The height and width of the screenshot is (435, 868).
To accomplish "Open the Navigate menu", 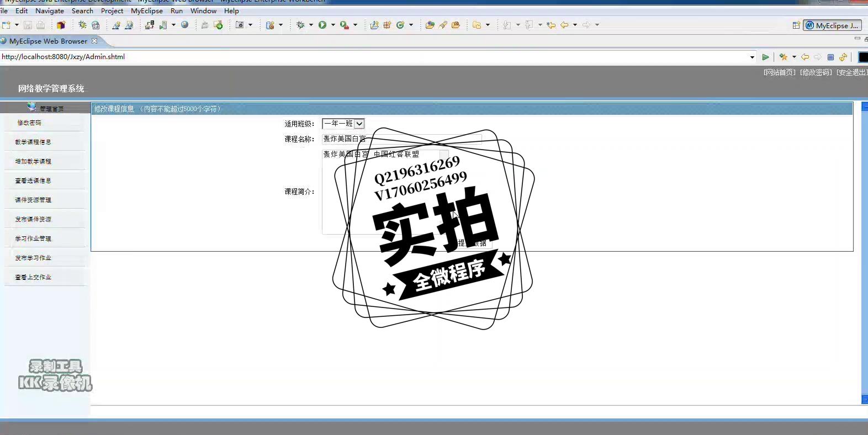I will point(50,10).
